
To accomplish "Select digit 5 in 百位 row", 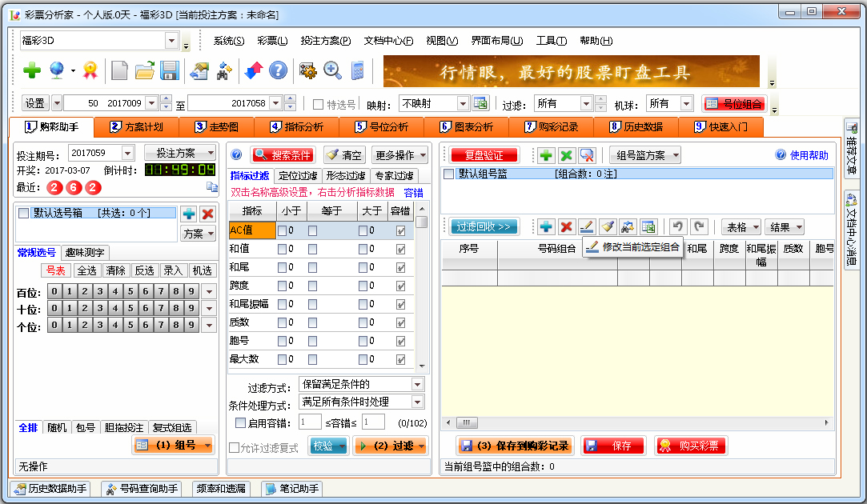I will click(x=130, y=291).
